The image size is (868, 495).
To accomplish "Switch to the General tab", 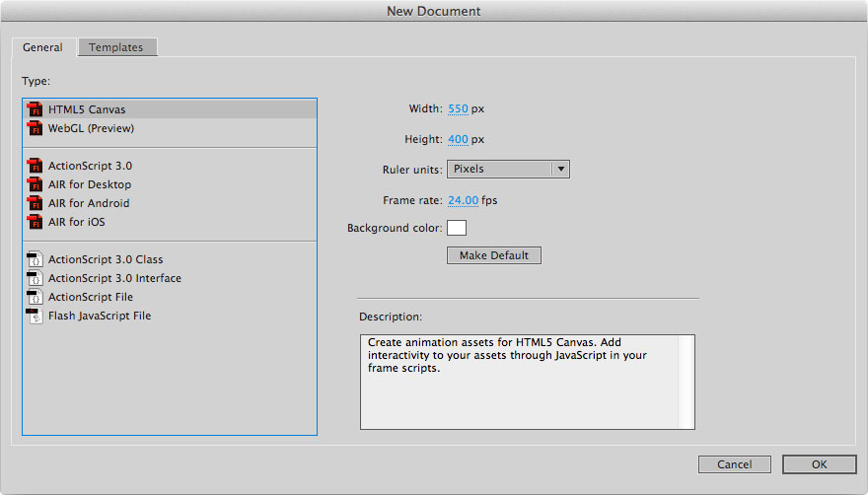I will [42, 47].
